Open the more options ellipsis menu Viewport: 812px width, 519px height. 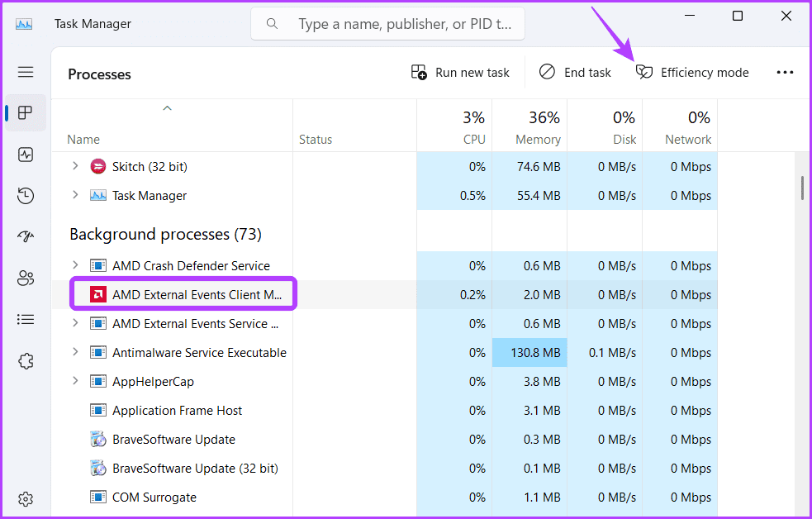[x=785, y=73]
